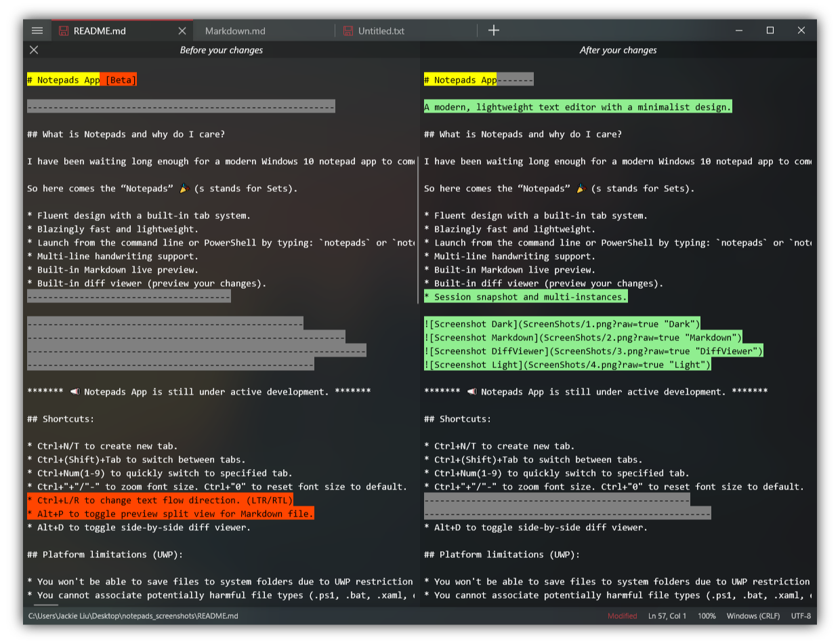Click the After your changes pane header
Viewport: 840px width, 644px height.
(618, 49)
